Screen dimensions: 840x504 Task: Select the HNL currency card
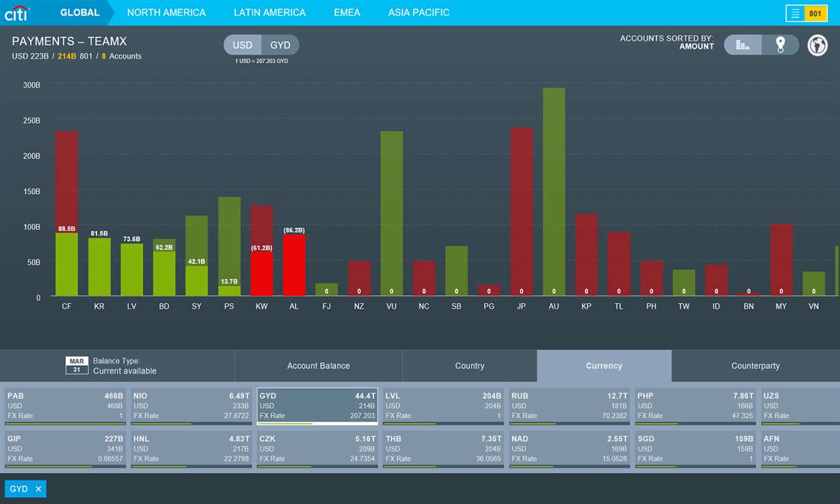click(191, 450)
